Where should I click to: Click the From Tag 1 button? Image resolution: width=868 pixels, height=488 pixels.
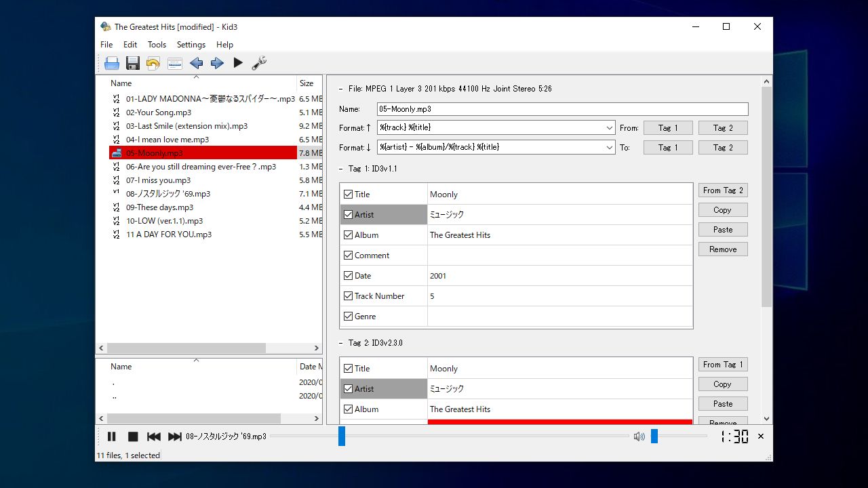[x=723, y=365]
